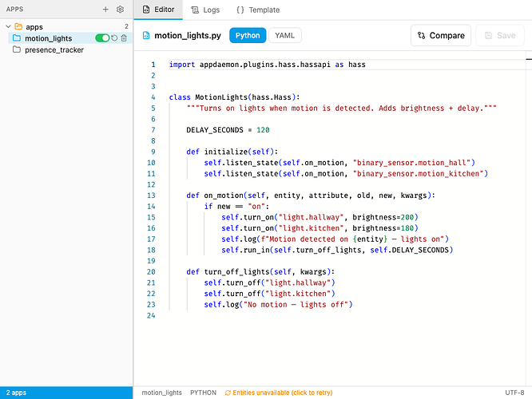Select the YAML file view
532x399 pixels.
coord(284,35)
